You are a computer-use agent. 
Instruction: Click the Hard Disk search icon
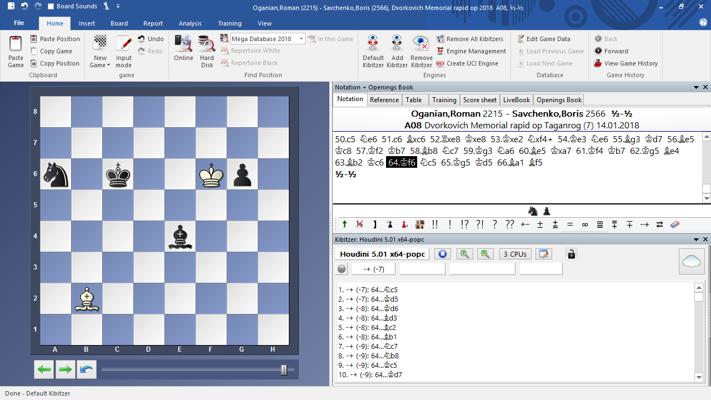pos(207,49)
